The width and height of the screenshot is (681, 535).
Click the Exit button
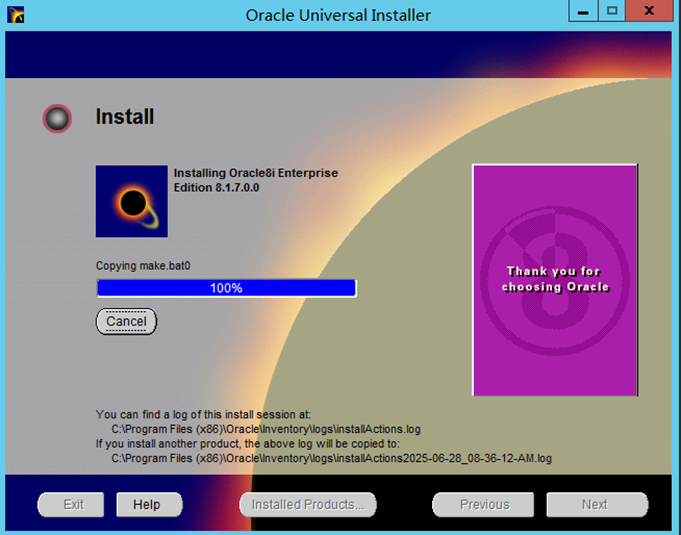point(71,505)
